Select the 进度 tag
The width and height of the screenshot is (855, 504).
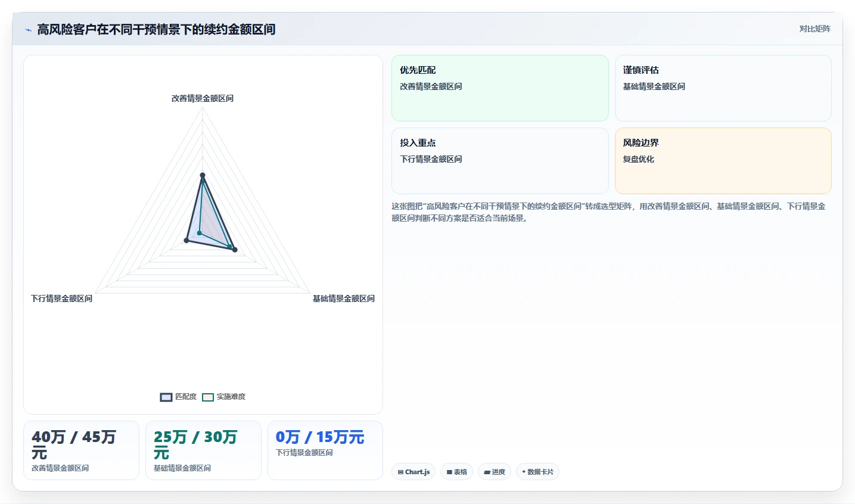[495, 472]
